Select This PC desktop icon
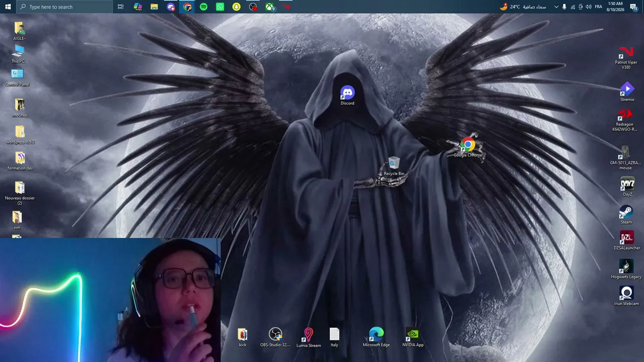This screenshot has width=644, height=362. tap(18, 54)
